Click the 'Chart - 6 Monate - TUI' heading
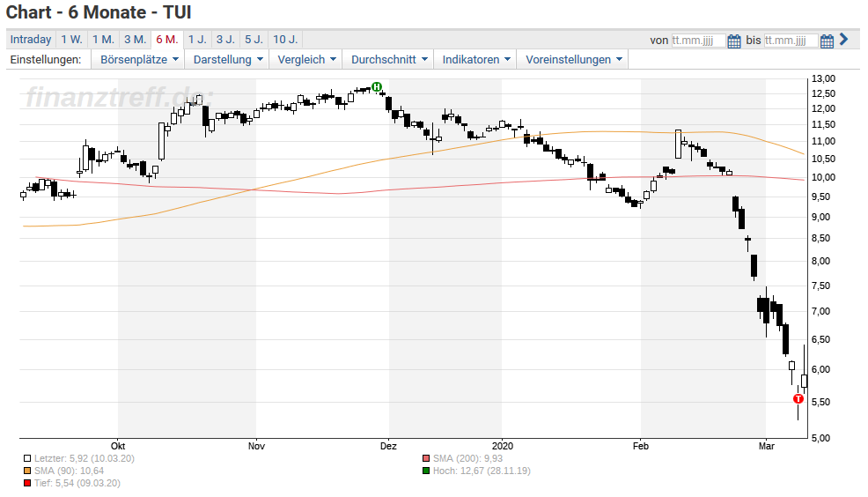The height and width of the screenshot is (497, 868). [99, 12]
